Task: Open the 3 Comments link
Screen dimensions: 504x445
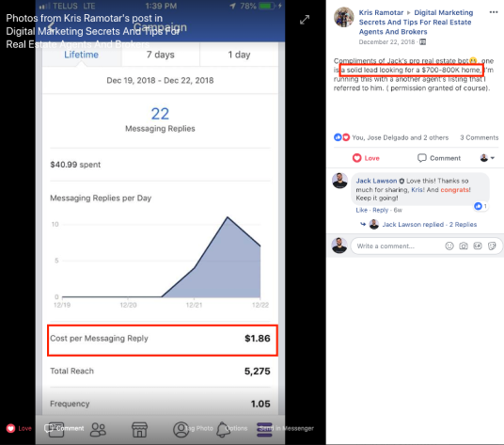Action: pos(479,137)
